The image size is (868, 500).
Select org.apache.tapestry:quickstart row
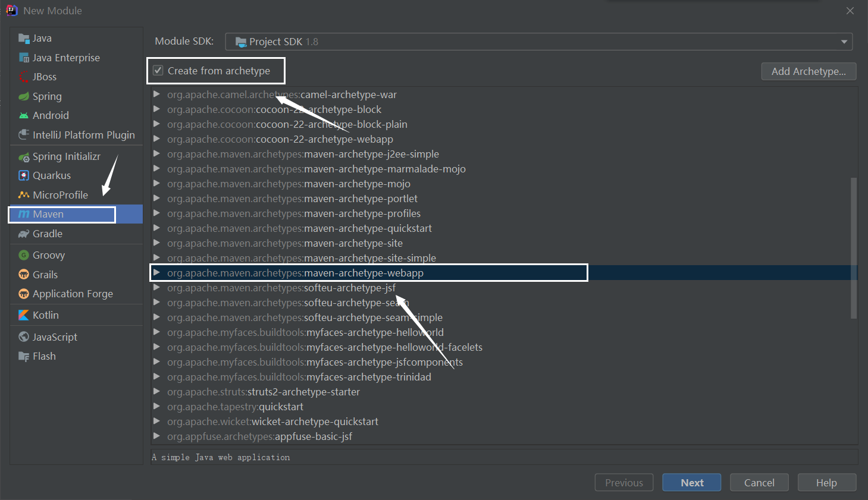click(x=503, y=407)
